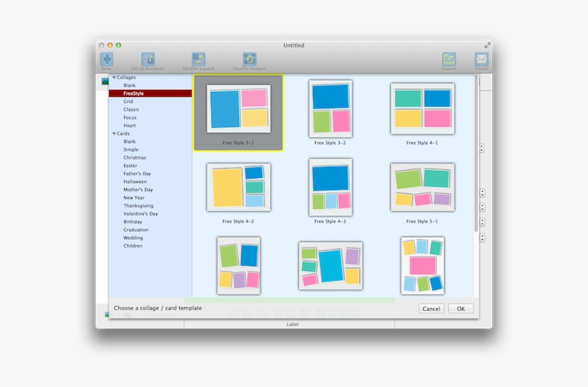
Task: Click the Fill at Random icon
Action: pyautogui.click(x=148, y=60)
